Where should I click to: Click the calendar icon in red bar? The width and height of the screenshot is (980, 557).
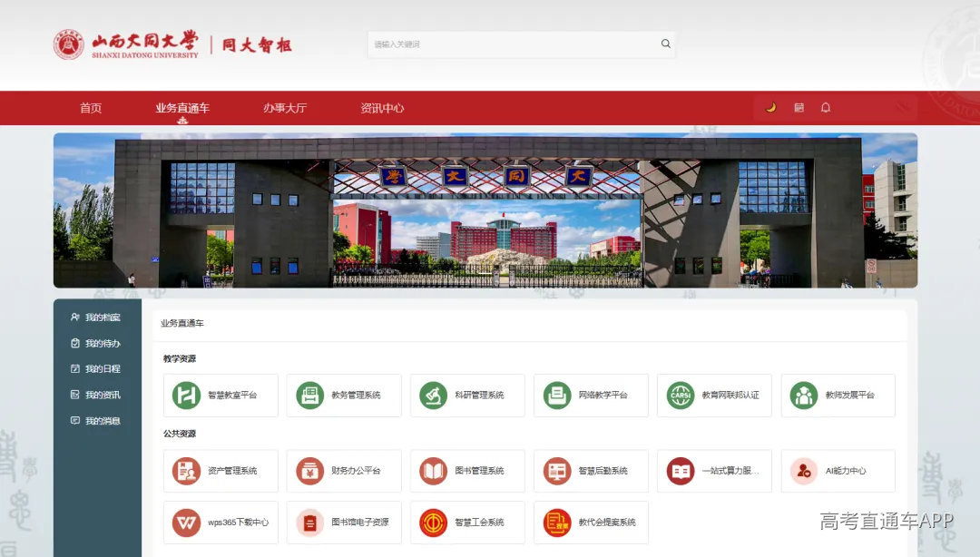tap(799, 108)
